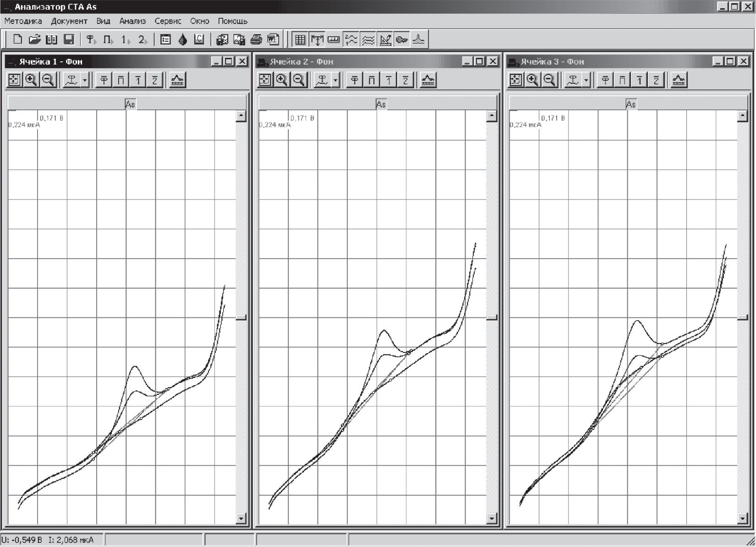Click the vertical scrollbar thumb in Ячейка 1
Image resolution: width=756 pixels, height=547 pixels.
[241, 317]
